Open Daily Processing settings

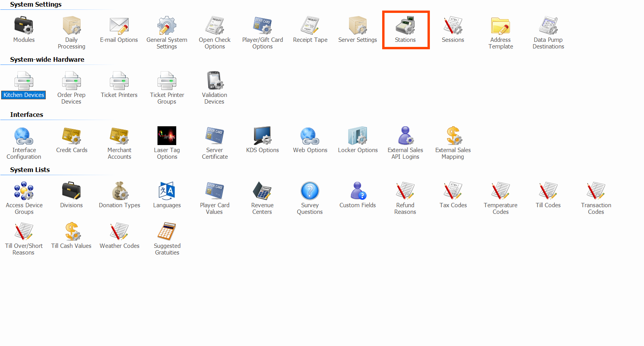[x=72, y=26]
